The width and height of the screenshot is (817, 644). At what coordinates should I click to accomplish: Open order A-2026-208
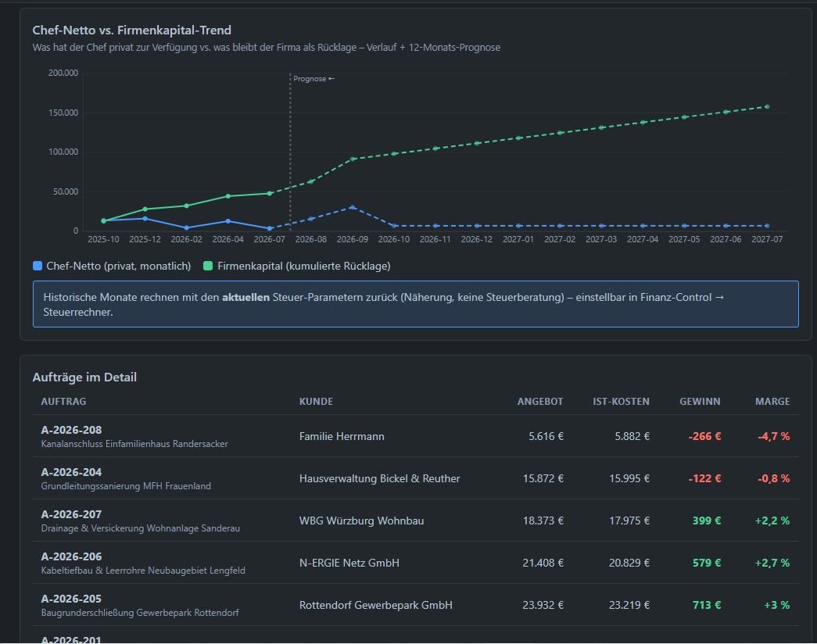tap(71, 430)
